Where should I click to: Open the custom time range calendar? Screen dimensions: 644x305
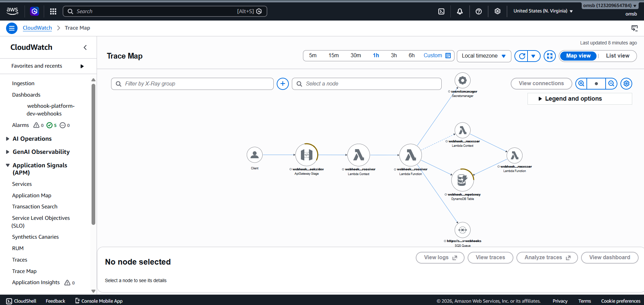click(x=437, y=56)
